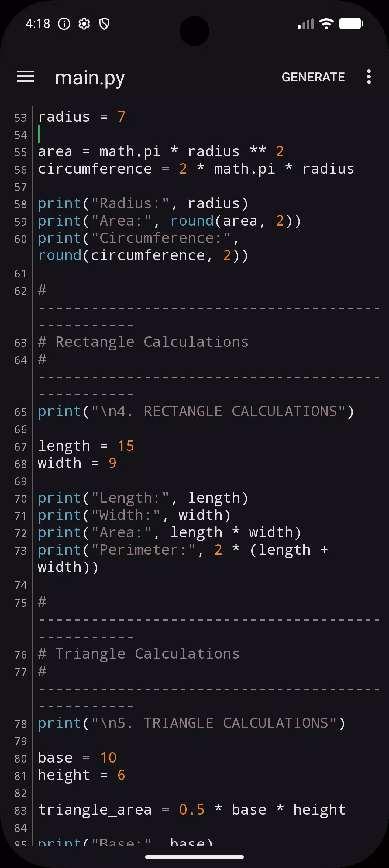Click the print Perimeter statement

point(183,559)
